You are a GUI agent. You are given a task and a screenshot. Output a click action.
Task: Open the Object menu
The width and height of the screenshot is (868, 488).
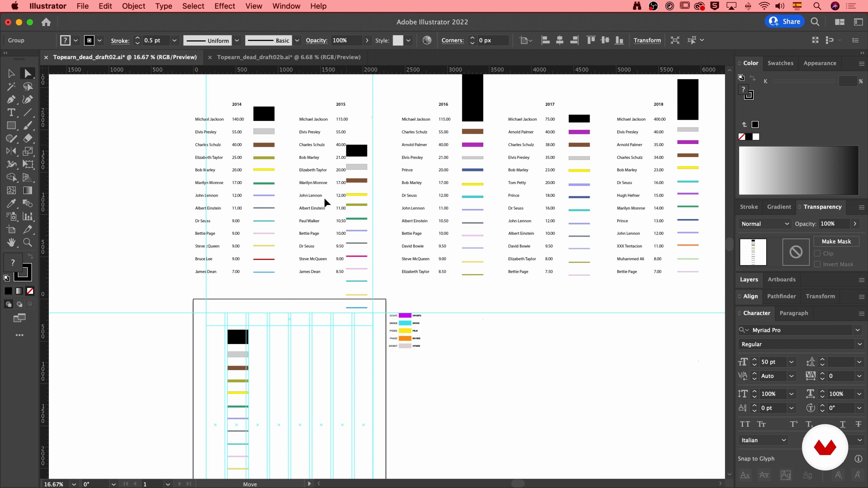tap(133, 6)
